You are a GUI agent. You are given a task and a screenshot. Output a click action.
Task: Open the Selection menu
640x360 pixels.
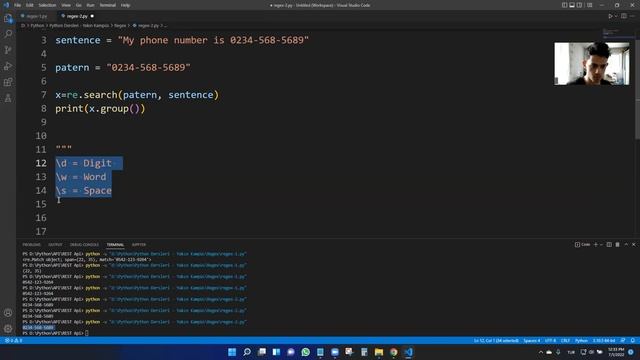click(x=47, y=5)
